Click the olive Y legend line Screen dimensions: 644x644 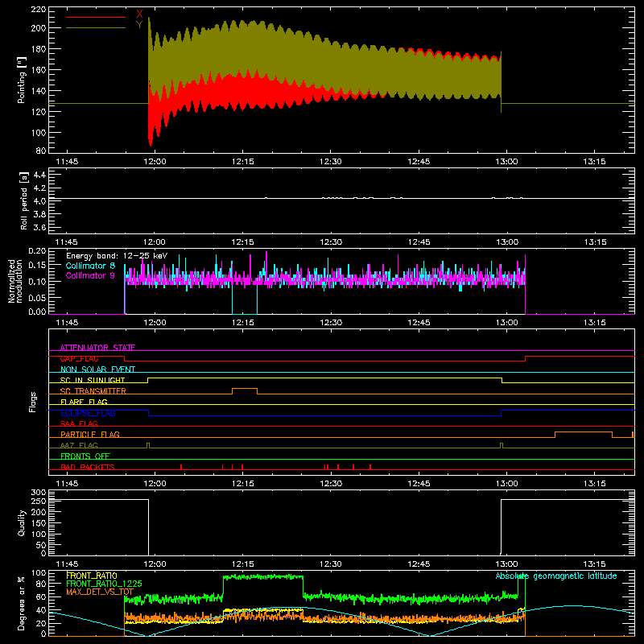click(96, 27)
